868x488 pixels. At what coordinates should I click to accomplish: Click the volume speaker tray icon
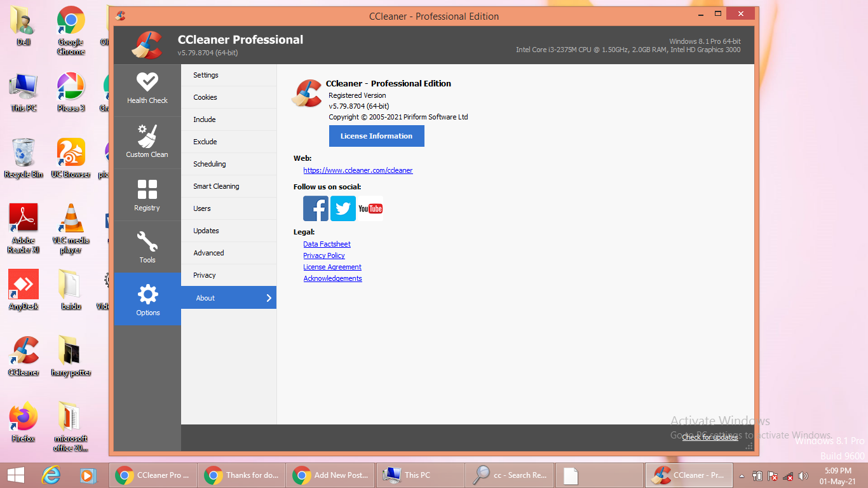pyautogui.click(x=803, y=475)
